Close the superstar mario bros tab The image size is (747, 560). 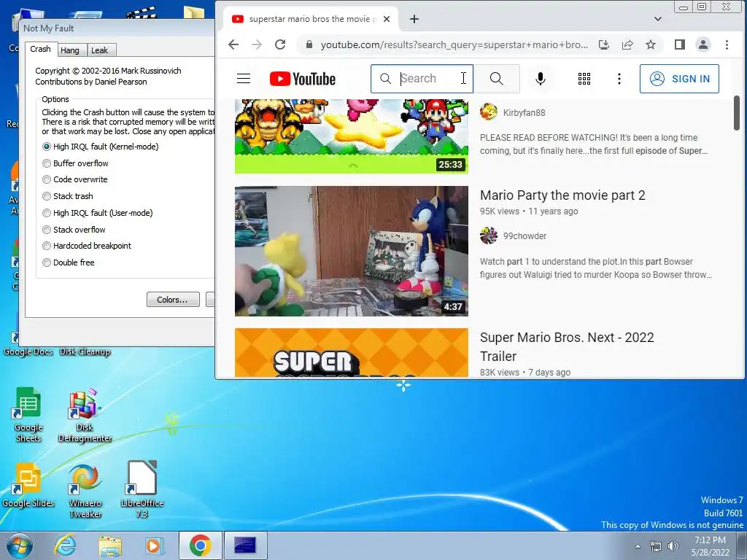click(387, 19)
